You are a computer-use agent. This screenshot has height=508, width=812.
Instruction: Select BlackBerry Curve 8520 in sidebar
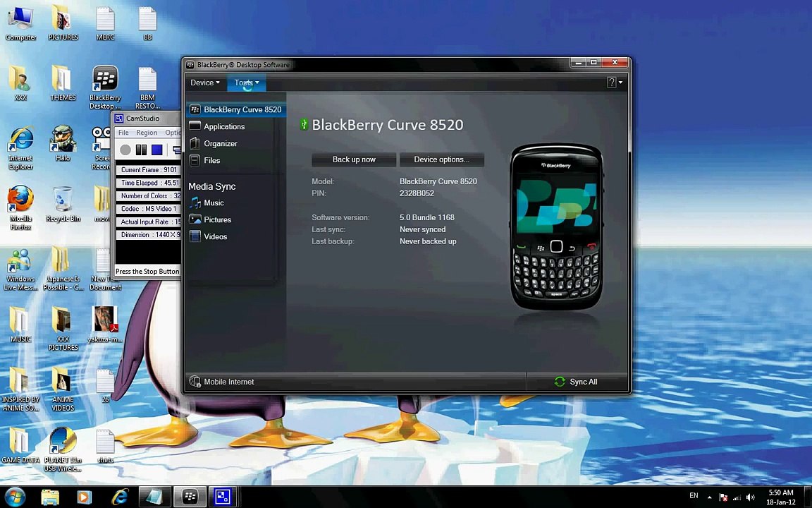(x=236, y=109)
